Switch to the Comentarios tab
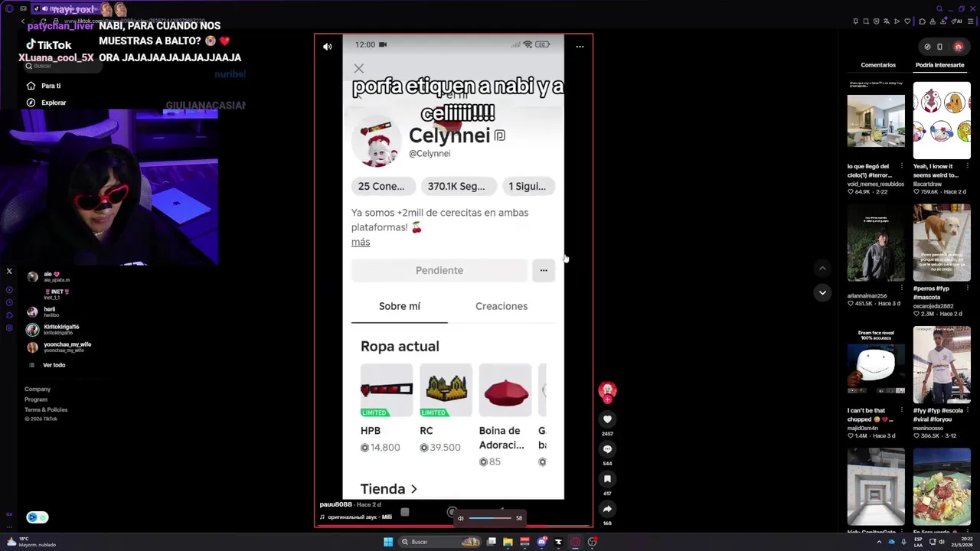 click(x=878, y=65)
